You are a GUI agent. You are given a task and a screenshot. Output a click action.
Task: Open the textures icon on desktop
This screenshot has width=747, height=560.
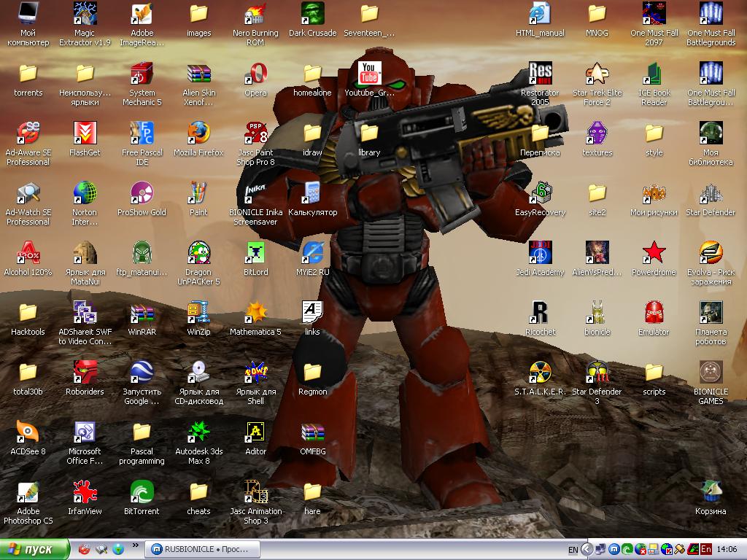tap(597, 133)
